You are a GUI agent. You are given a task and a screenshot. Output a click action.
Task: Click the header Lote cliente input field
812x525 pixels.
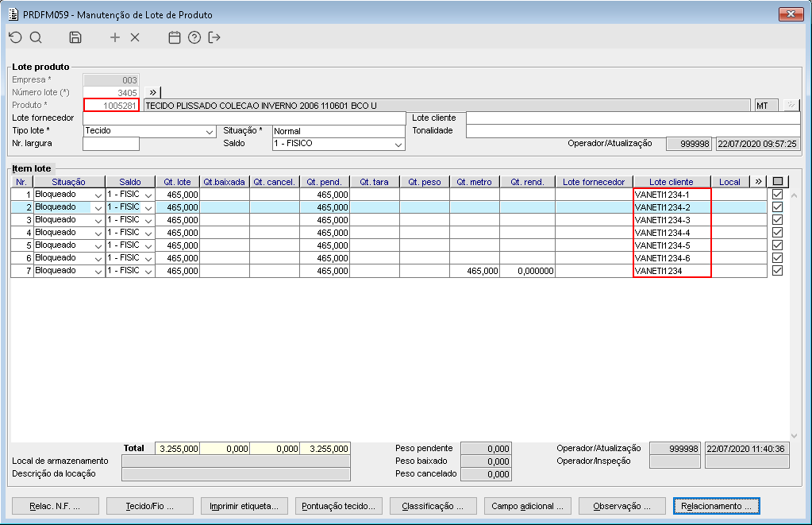click(x=633, y=118)
